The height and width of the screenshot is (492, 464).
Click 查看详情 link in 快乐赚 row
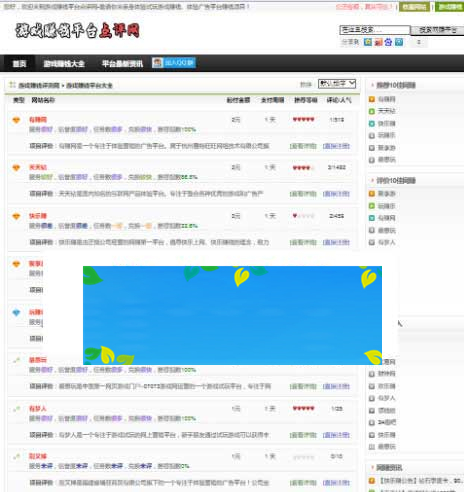point(303,242)
